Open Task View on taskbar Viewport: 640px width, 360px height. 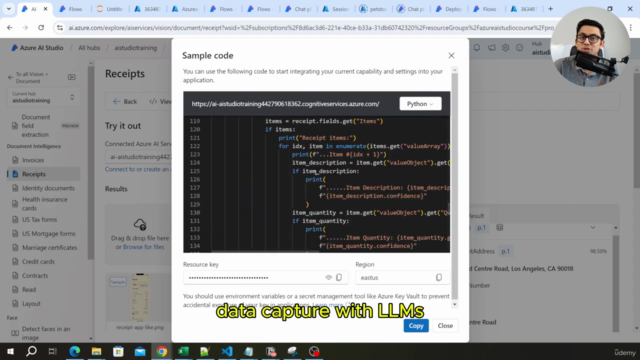[53, 351]
